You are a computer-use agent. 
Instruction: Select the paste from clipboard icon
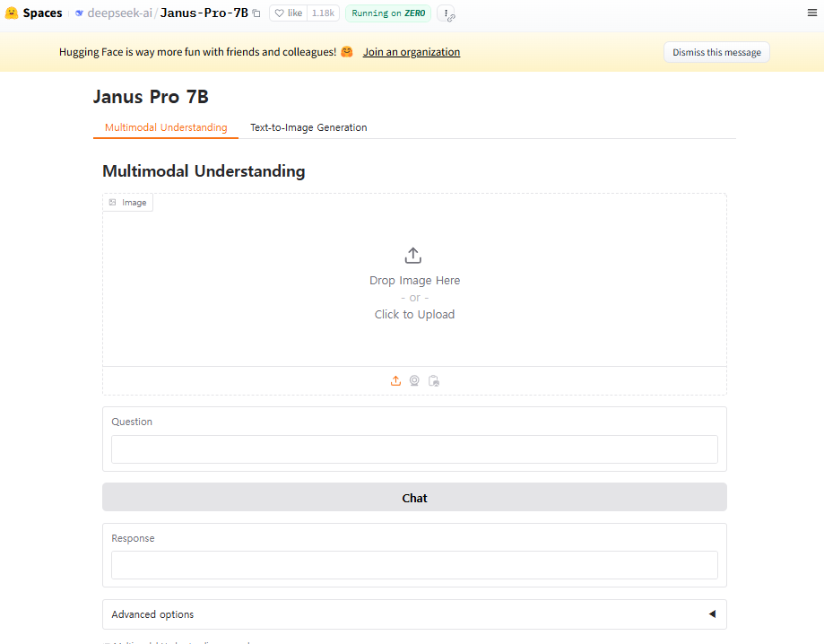434,380
